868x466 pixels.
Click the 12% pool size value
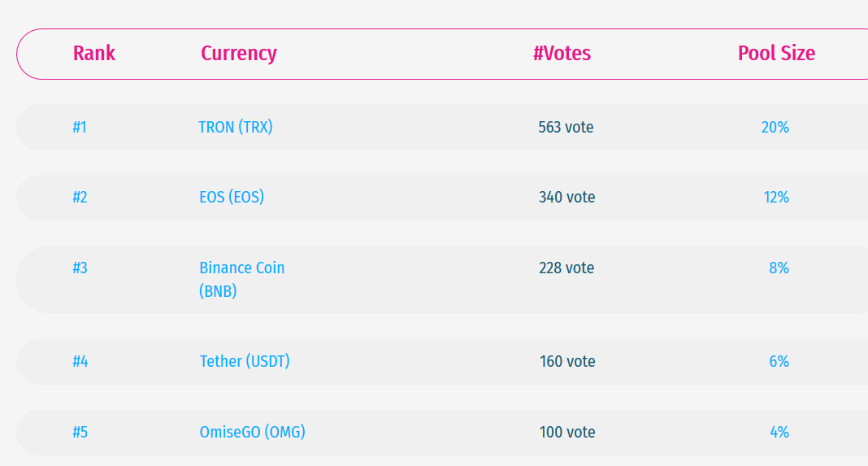pos(775,198)
